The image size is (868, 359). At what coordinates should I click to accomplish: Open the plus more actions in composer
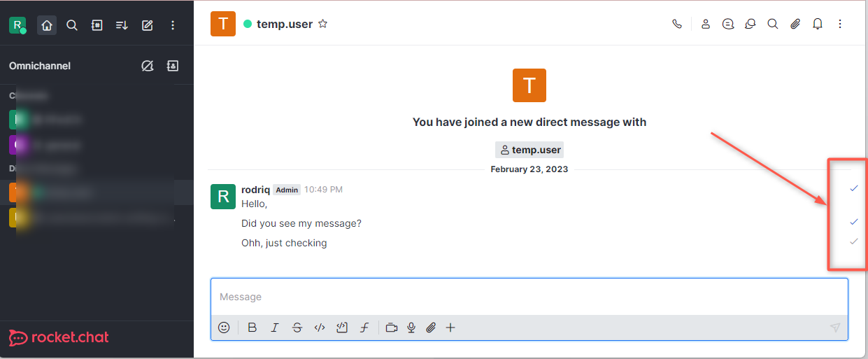click(450, 328)
